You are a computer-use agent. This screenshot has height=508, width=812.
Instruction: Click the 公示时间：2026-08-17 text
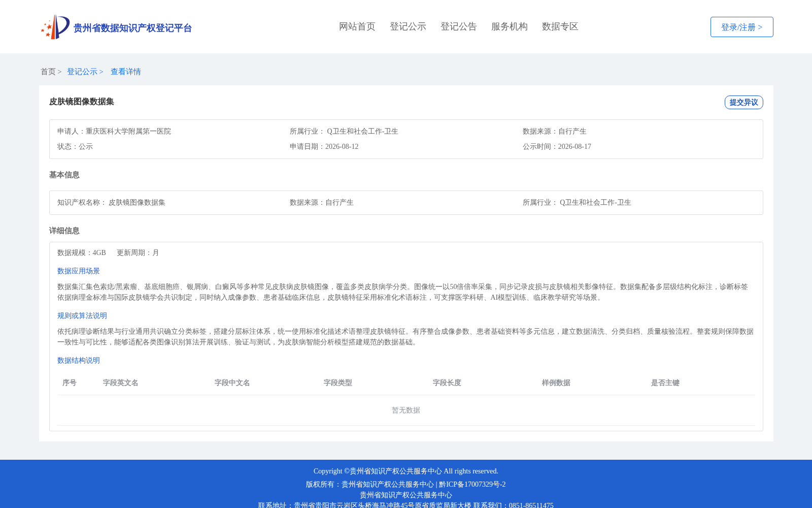pos(557,146)
